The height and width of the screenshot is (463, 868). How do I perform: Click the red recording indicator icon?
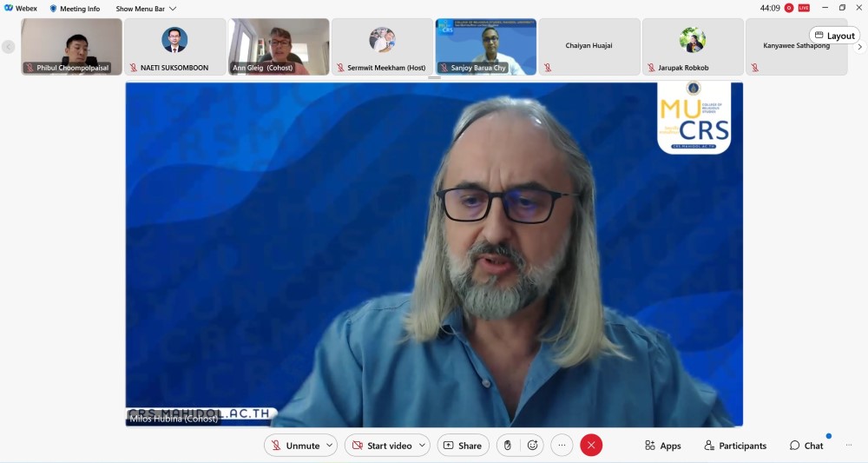789,8
